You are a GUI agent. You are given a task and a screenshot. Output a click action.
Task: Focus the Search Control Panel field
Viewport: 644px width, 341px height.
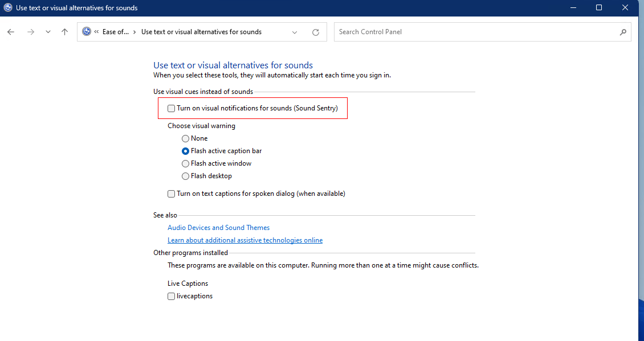483,32
